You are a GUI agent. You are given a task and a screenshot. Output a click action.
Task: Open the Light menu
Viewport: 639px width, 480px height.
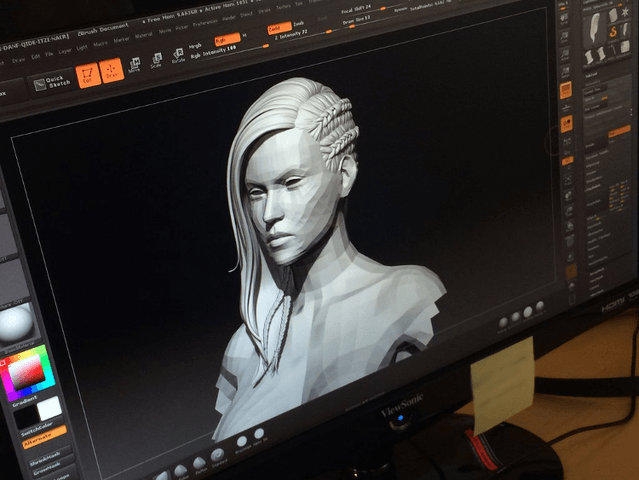[x=82, y=48]
